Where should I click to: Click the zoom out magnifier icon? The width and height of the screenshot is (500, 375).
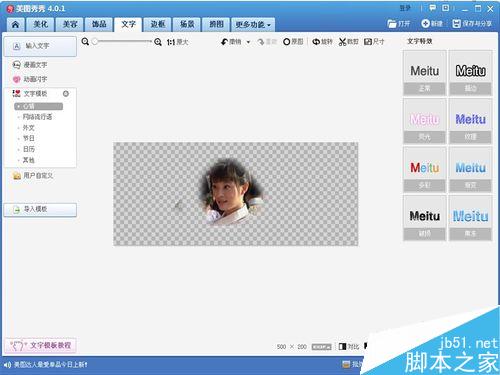click(85, 42)
